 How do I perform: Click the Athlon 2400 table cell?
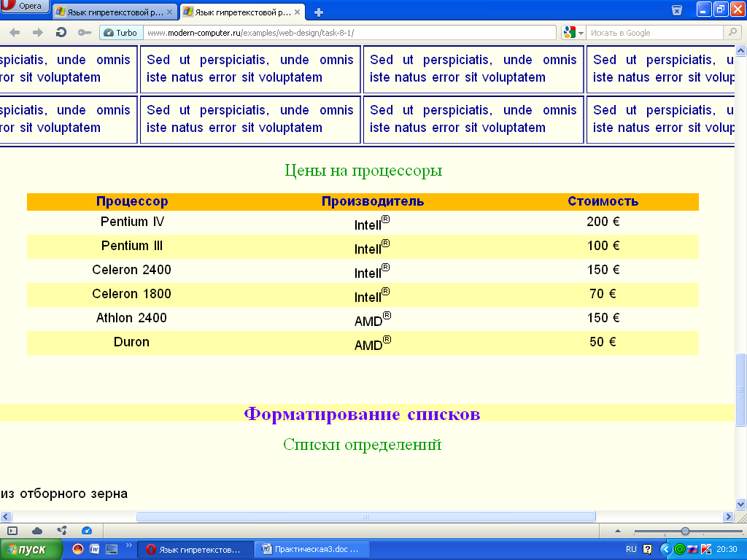pos(131,318)
